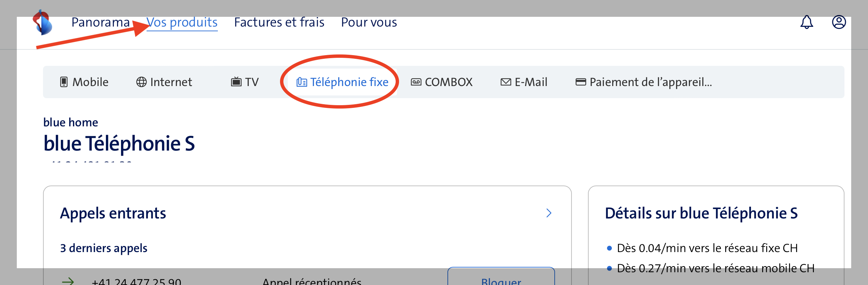Click the TV set icon
This screenshot has height=285, width=868.
(x=236, y=82)
